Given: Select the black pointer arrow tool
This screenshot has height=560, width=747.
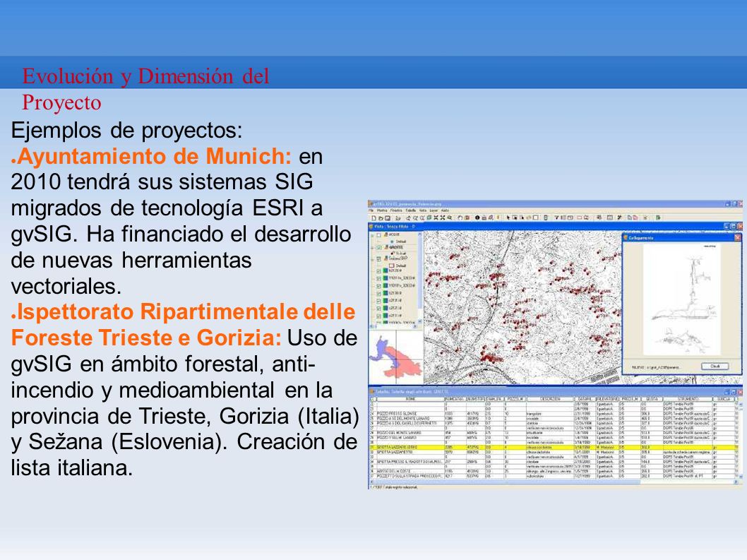Looking at the screenshot, I should (508, 218).
